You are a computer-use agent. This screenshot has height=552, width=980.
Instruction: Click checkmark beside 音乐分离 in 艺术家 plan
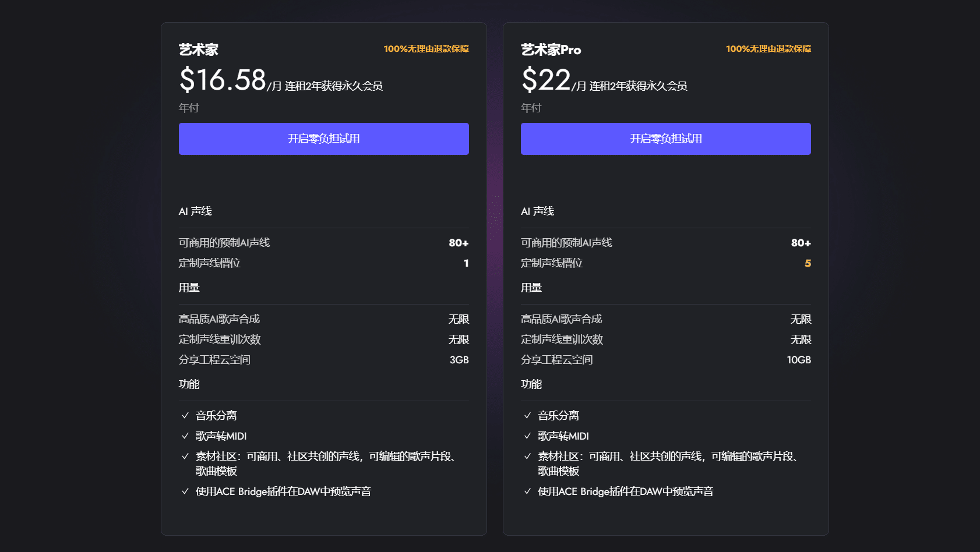pyautogui.click(x=185, y=415)
